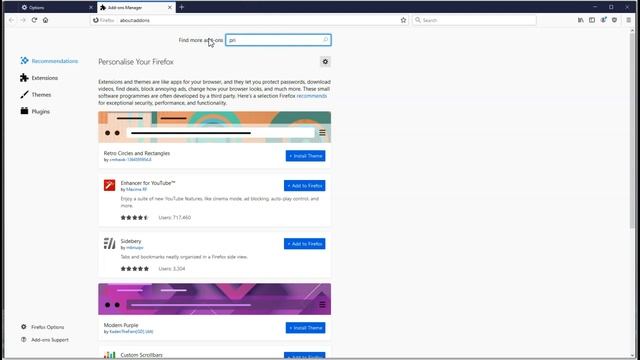Click the shield extension icon in toolbar
The width and height of the screenshot is (640, 360).
click(614, 20)
